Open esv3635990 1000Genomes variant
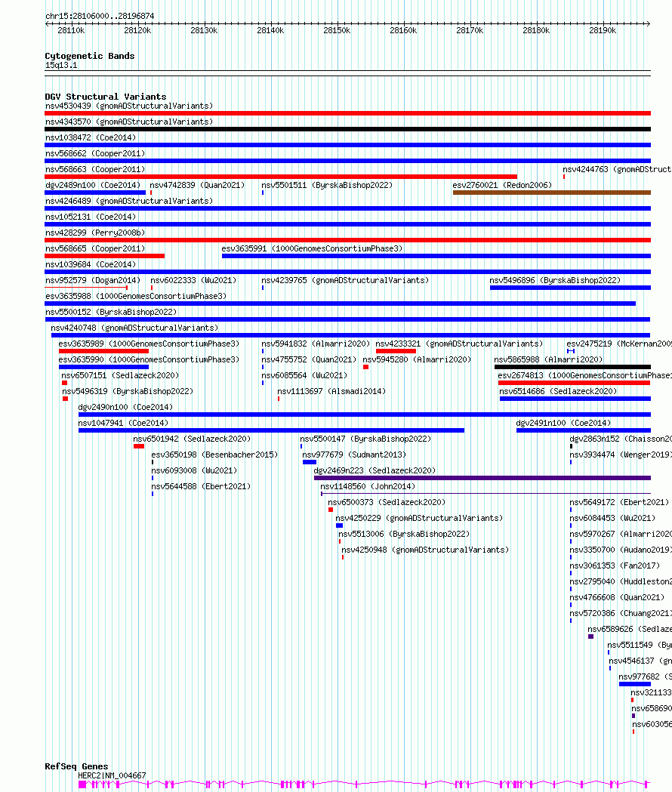 (149, 359)
